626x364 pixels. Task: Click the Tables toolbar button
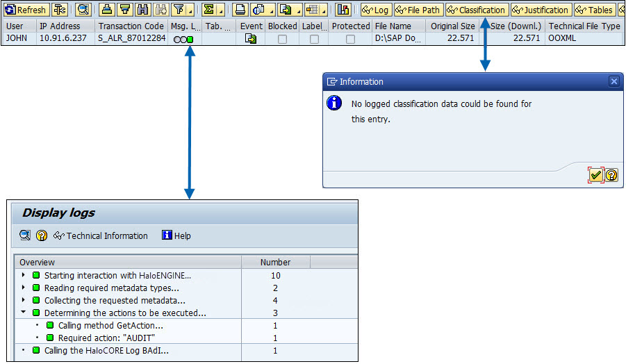click(595, 10)
